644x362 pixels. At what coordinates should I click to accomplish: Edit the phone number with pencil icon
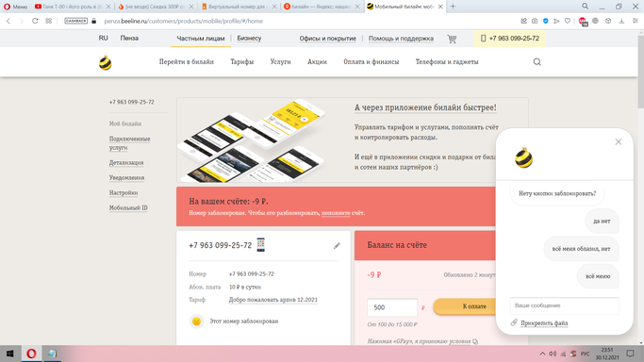337,245
